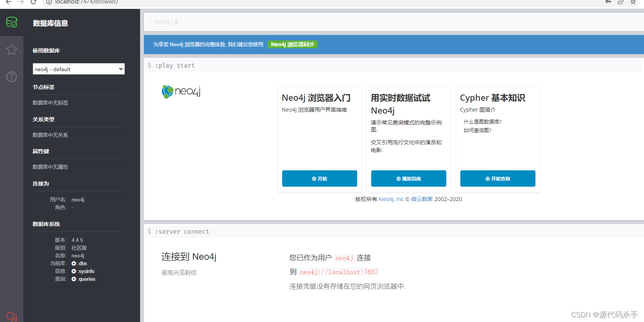Click the :server connect command text

182,231
